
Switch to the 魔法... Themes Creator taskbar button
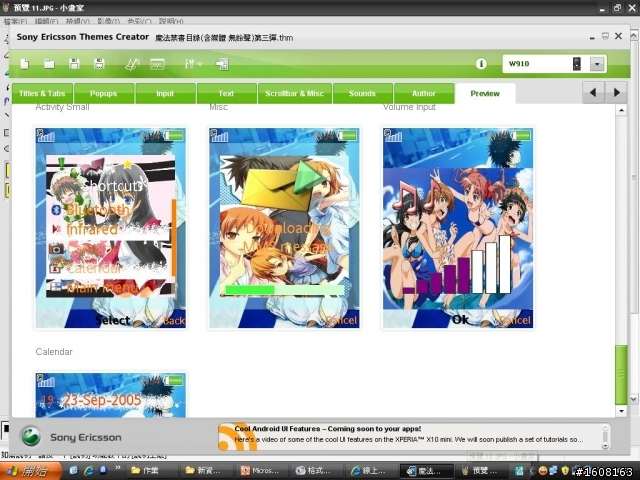coord(426,471)
